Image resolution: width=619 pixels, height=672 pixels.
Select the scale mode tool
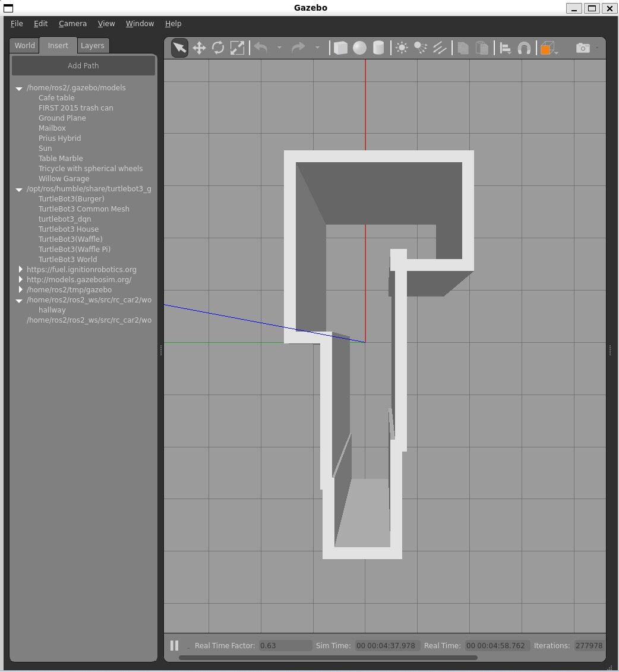237,48
